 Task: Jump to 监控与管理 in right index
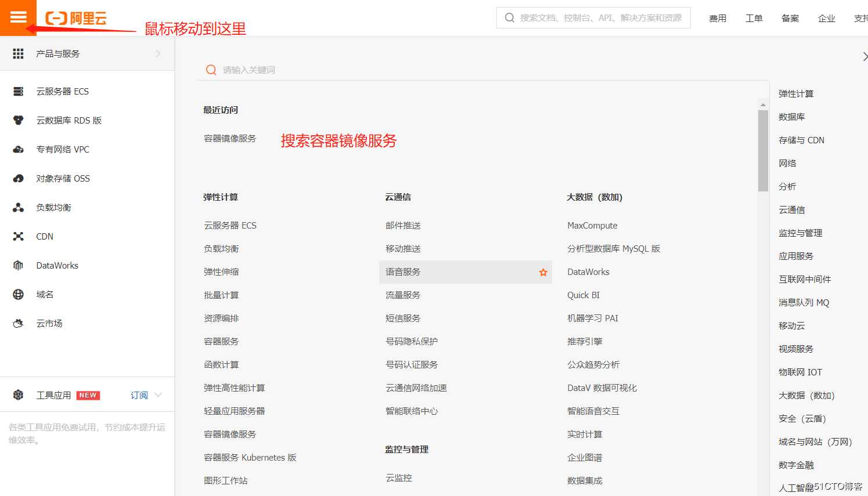801,233
